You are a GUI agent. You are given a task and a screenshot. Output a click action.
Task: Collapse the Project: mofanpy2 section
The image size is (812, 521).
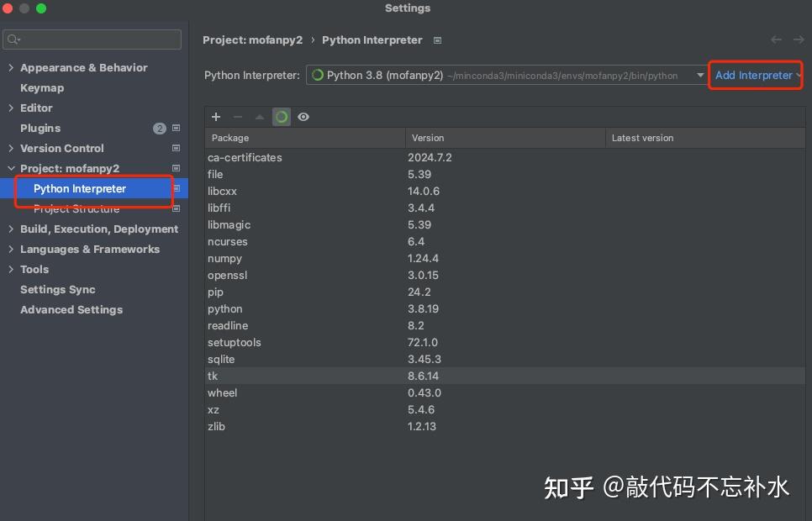11,168
